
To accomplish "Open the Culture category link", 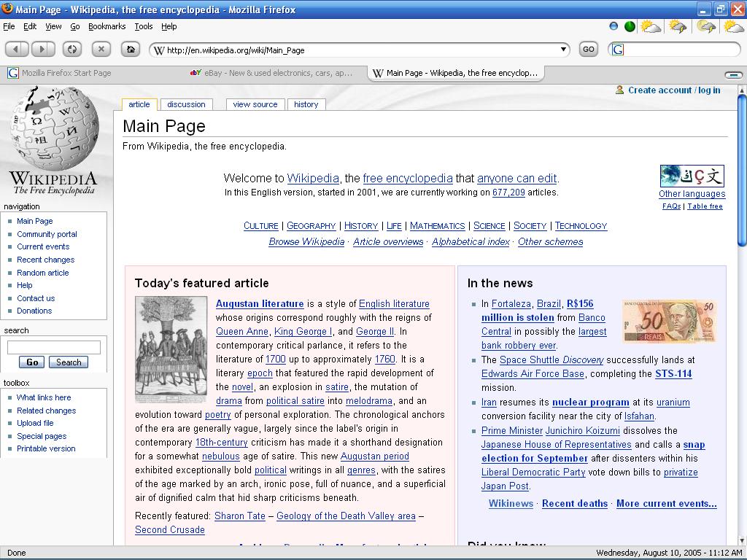I will click(x=261, y=226).
